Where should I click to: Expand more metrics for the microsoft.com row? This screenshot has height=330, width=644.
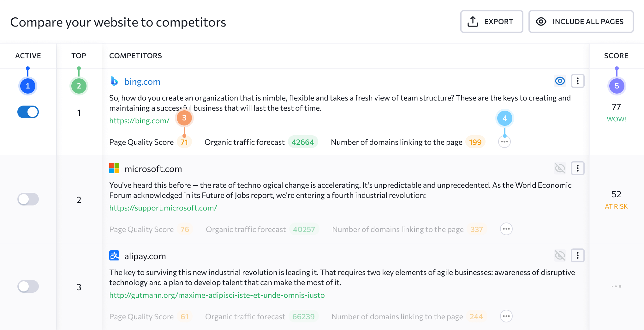point(506,229)
